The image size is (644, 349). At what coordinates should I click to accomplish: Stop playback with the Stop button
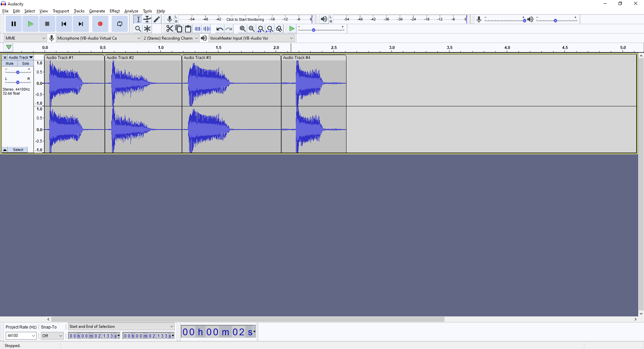47,24
